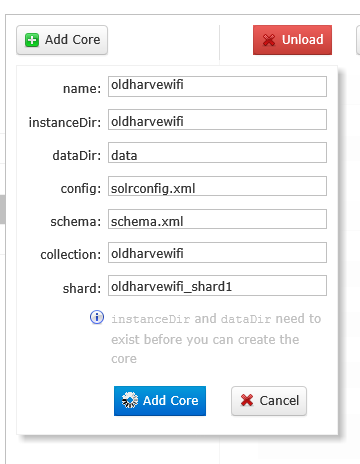
Task: Edit the config field showing solrconfig.xml
Action: click(x=217, y=186)
